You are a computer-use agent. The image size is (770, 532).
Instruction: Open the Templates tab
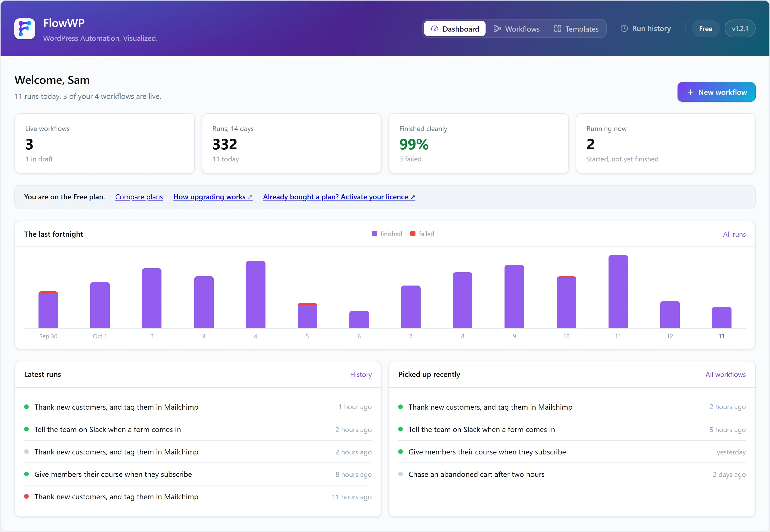tap(576, 29)
